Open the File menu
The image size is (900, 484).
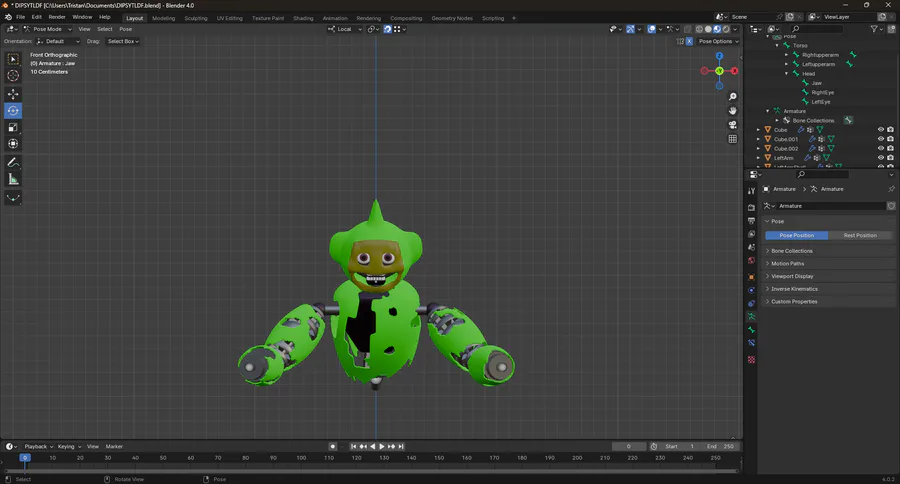click(x=21, y=17)
